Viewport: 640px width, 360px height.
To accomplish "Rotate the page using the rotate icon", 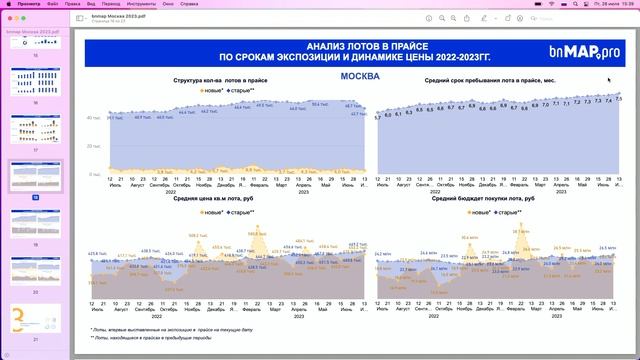I will [508, 18].
